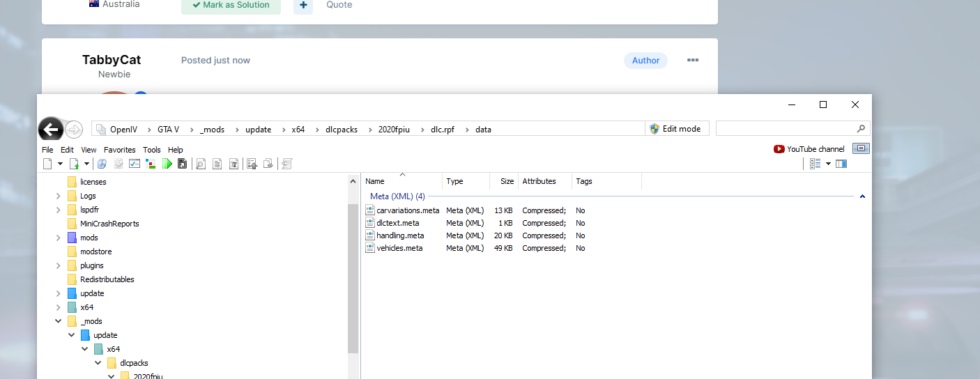
Task: Open the view style dropdown arrow
Action: point(828,164)
